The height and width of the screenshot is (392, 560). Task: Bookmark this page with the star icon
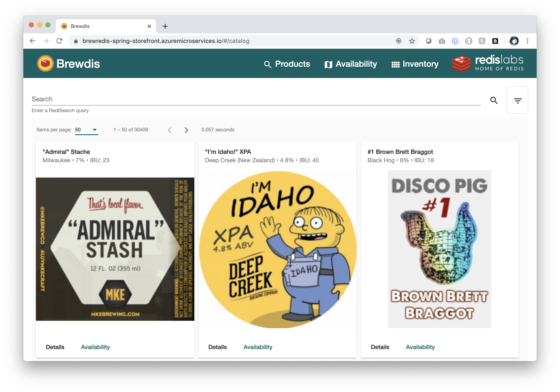pos(412,41)
